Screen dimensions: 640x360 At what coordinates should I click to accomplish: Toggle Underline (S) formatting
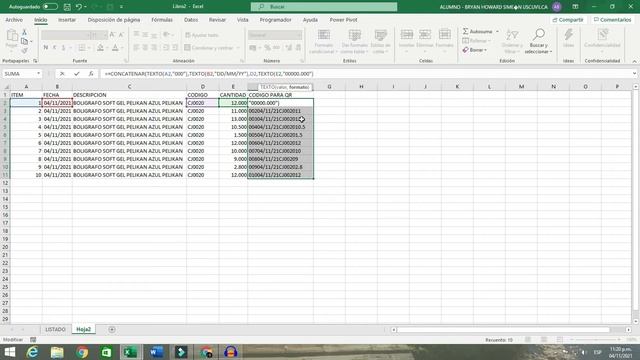click(63, 48)
